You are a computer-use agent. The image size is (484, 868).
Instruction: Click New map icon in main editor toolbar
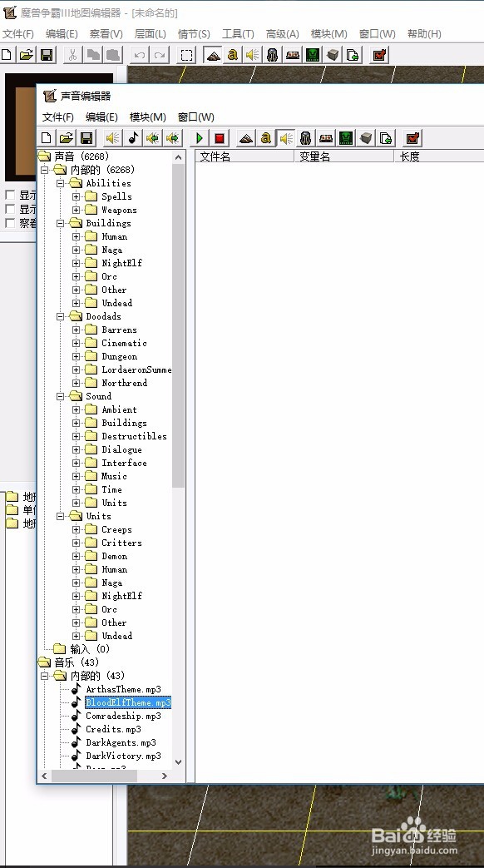(7, 55)
